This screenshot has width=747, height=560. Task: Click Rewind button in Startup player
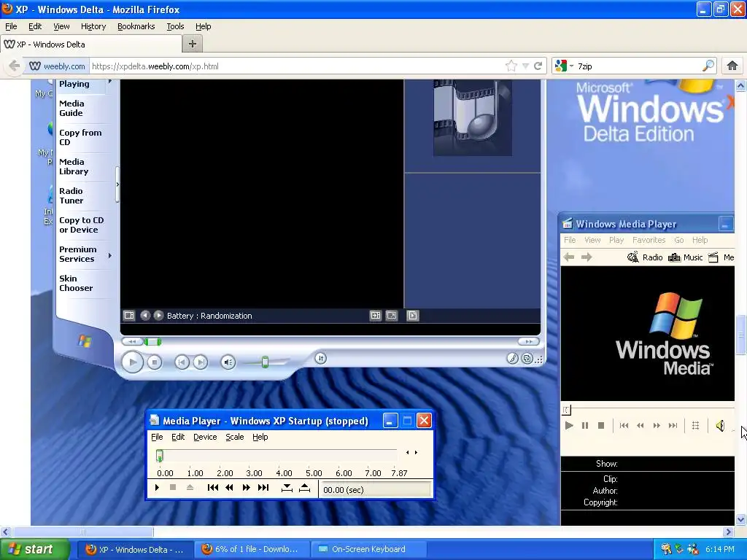(x=230, y=488)
